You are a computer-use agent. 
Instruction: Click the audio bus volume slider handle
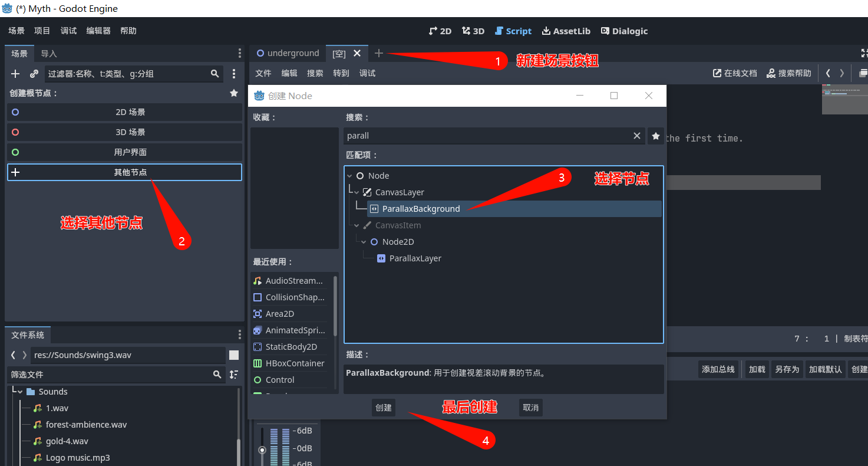(x=262, y=450)
